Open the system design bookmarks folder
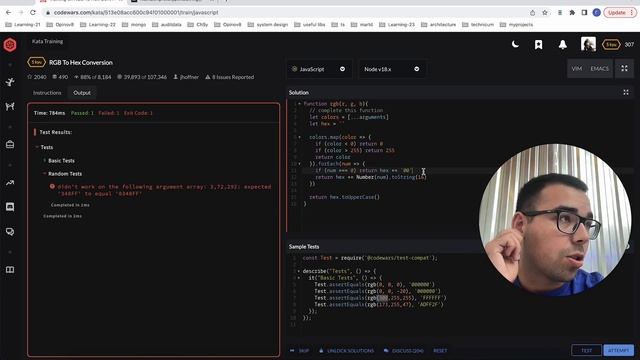This screenshot has height=360, width=640. click(x=268, y=24)
